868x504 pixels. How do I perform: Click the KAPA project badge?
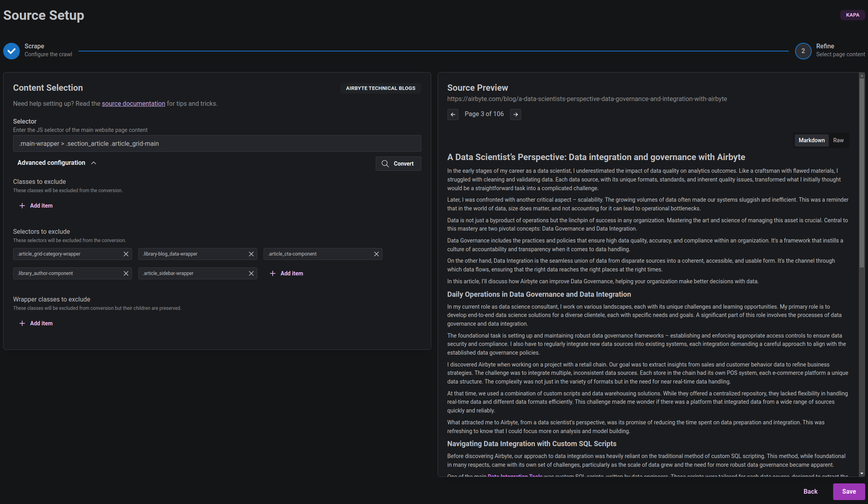click(853, 15)
